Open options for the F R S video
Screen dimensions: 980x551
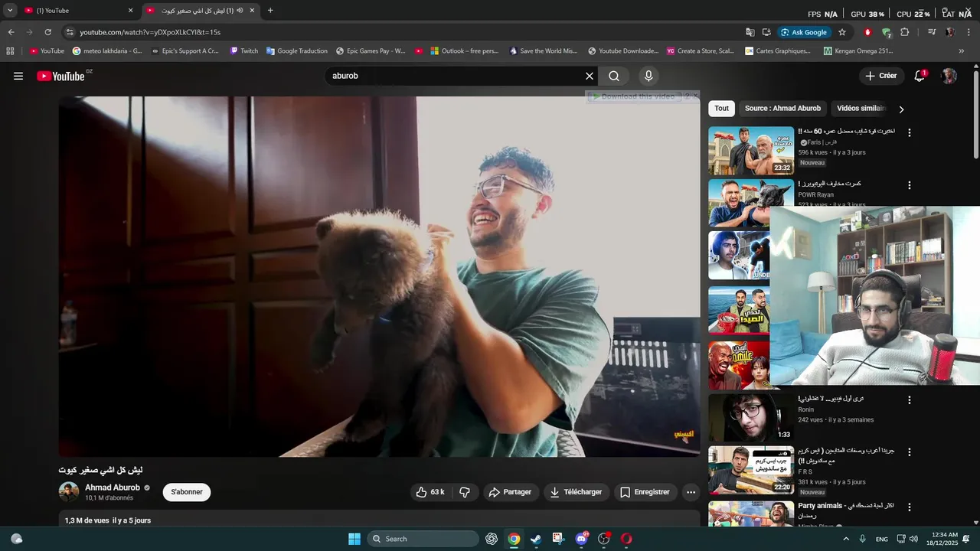pyautogui.click(x=910, y=452)
